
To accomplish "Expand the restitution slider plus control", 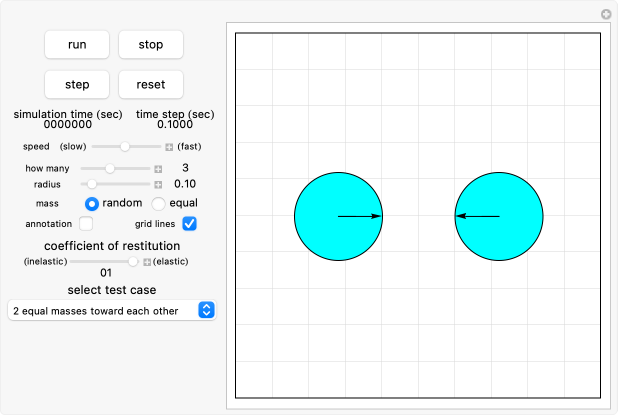I will pos(147,262).
